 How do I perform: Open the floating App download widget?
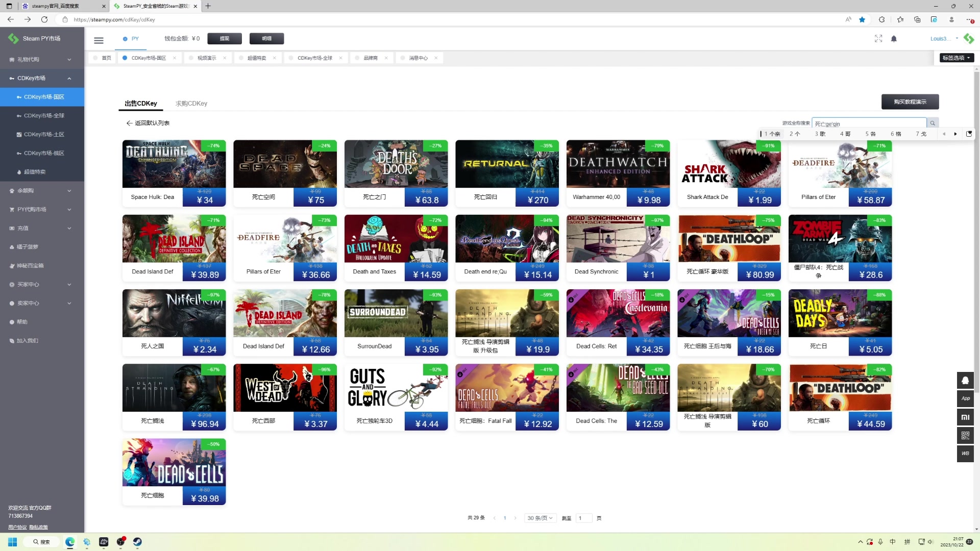pos(965,399)
